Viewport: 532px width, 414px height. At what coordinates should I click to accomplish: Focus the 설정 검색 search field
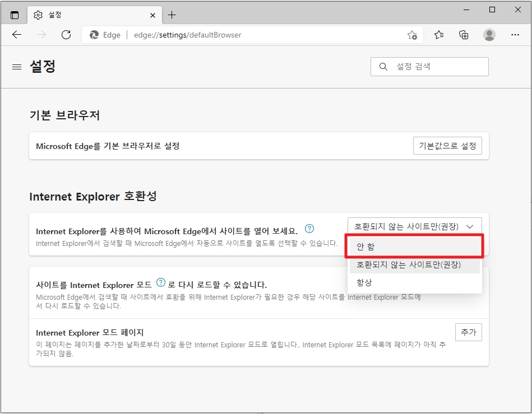429,67
